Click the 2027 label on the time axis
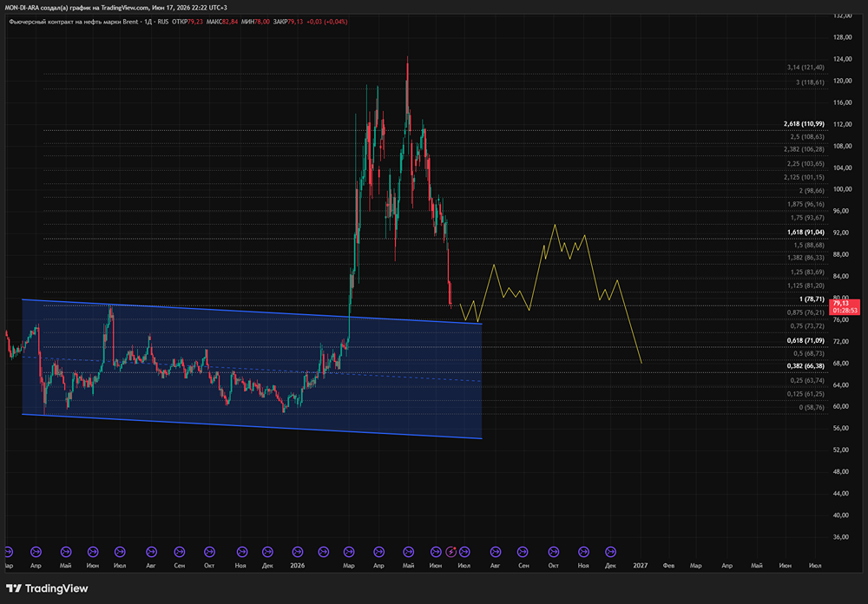Screen dimensions: 868x604 (641, 565)
